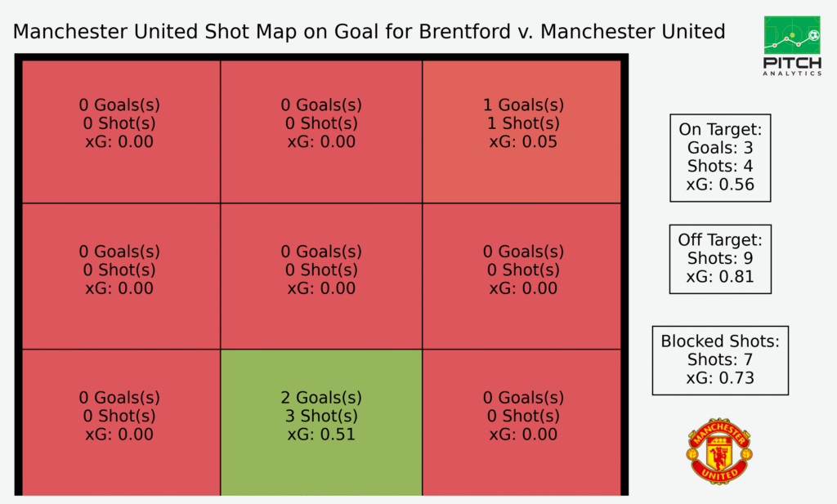Click the 'Goals: 3' on-target line
The image size is (837, 504).
720,148
